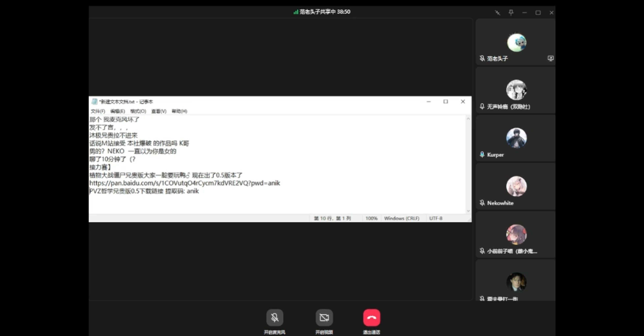This screenshot has height=336, width=644.
Task: Turn on microphone with 开启麦克风 button
Action: click(x=275, y=317)
